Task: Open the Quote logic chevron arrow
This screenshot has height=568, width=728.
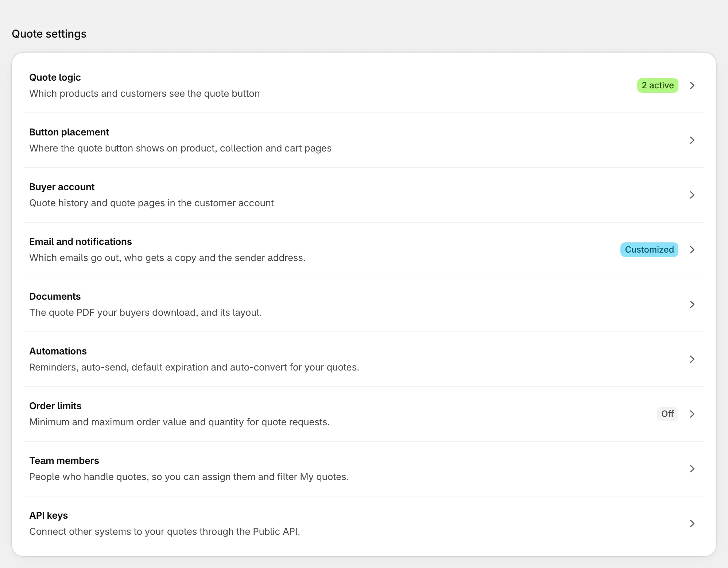Action: [692, 85]
